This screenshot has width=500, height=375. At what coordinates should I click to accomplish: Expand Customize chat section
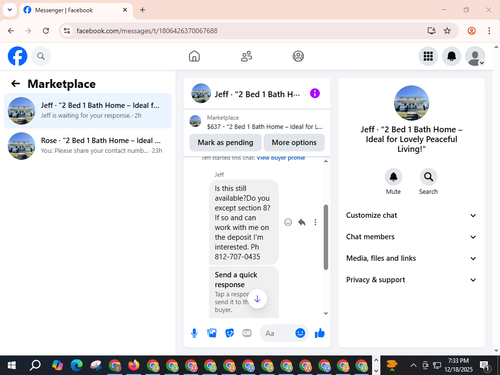(411, 215)
